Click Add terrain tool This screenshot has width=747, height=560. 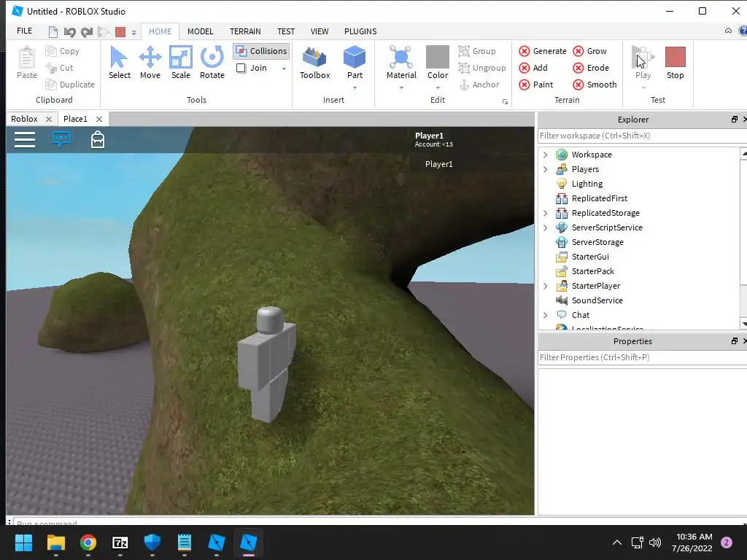point(533,68)
